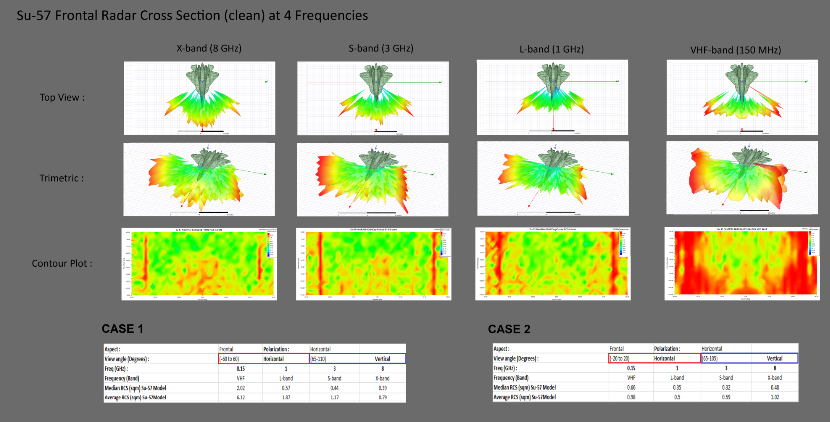Click the S-band contour plot
This screenshot has height=422, width=830.
(x=374, y=264)
